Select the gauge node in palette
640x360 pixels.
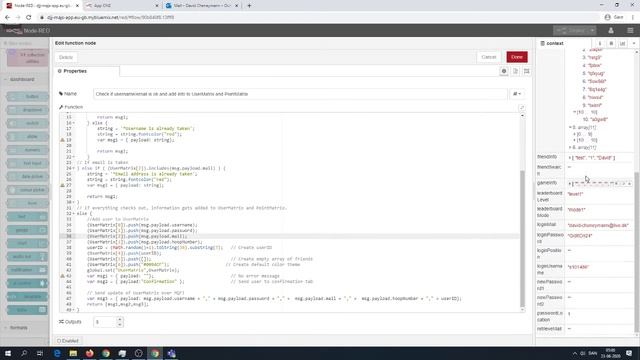[x=27, y=230]
